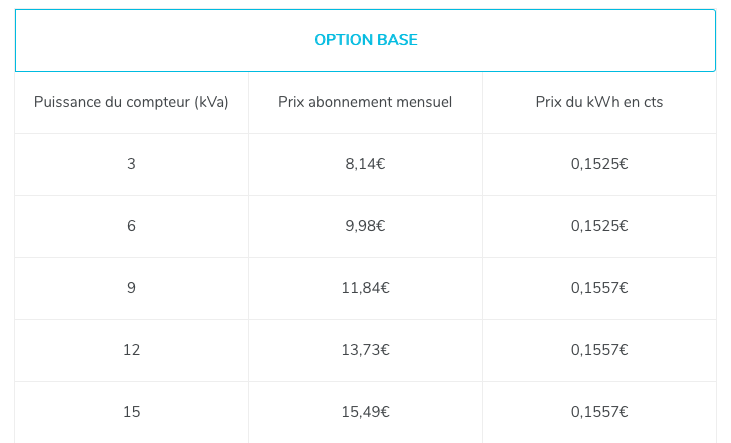Select the Puissance du compteur (kVa) column header
Viewport: 731px width, 443px height.
[131, 103]
